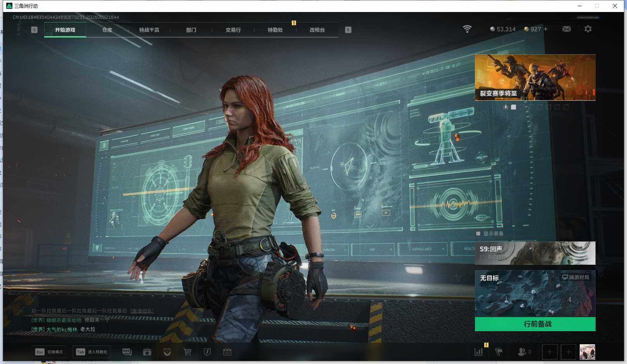Add teammate in second empty squad slot
This screenshot has height=364, width=627.
(x=568, y=352)
